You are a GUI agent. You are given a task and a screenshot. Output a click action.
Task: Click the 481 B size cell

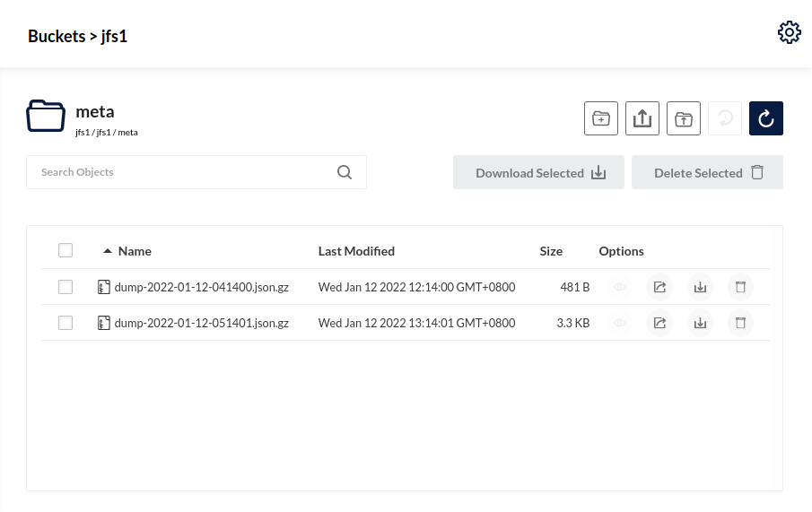click(575, 287)
